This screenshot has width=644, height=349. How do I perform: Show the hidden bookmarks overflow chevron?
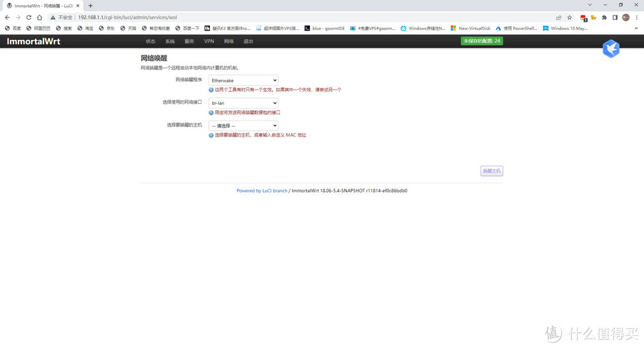point(636,28)
